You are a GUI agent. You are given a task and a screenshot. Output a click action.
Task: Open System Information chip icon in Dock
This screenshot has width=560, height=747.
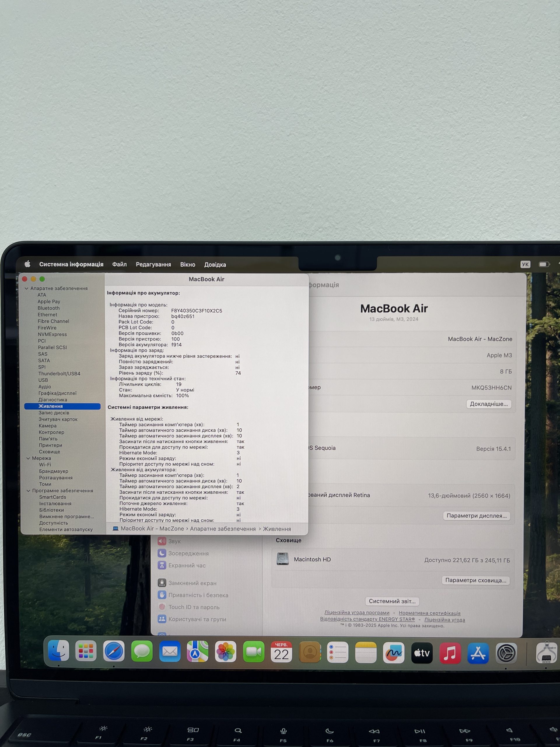(x=547, y=653)
